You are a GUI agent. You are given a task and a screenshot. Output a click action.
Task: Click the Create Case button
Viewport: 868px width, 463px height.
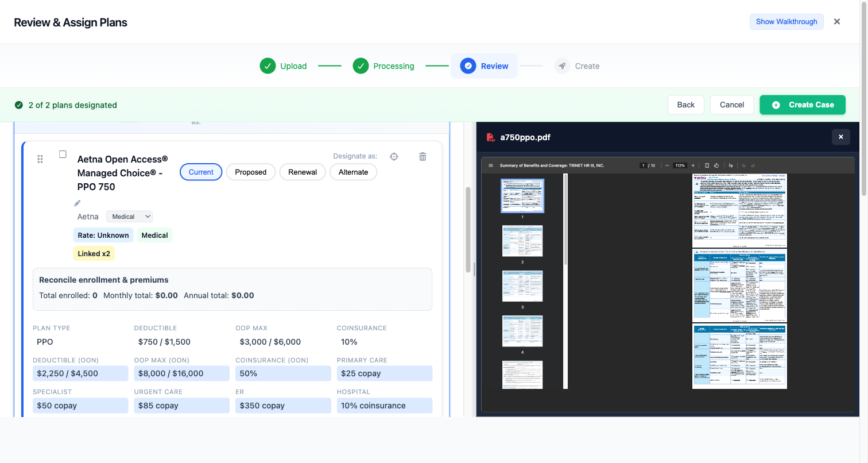click(x=802, y=105)
